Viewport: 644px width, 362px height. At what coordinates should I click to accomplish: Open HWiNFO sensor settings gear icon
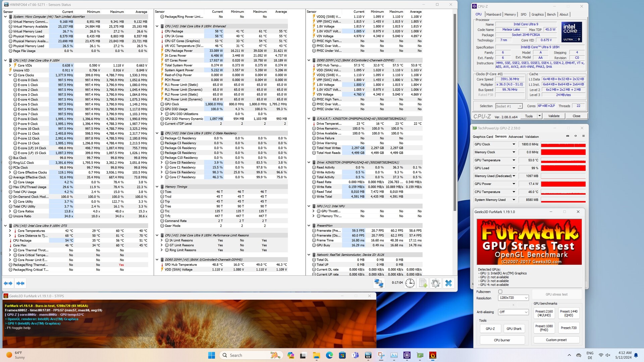(x=435, y=283)
